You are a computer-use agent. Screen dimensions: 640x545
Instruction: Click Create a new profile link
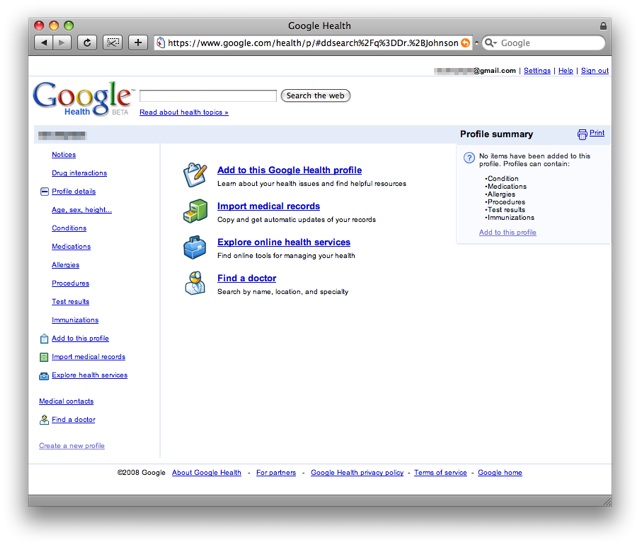72,446
